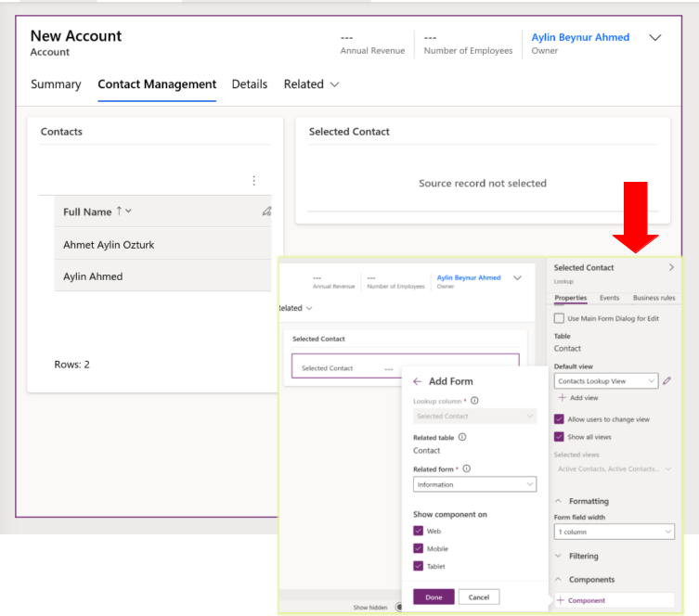Toggle the Show hidden switch
The image size is (699, 616).
pyautogui.click(x=398, y=607)
